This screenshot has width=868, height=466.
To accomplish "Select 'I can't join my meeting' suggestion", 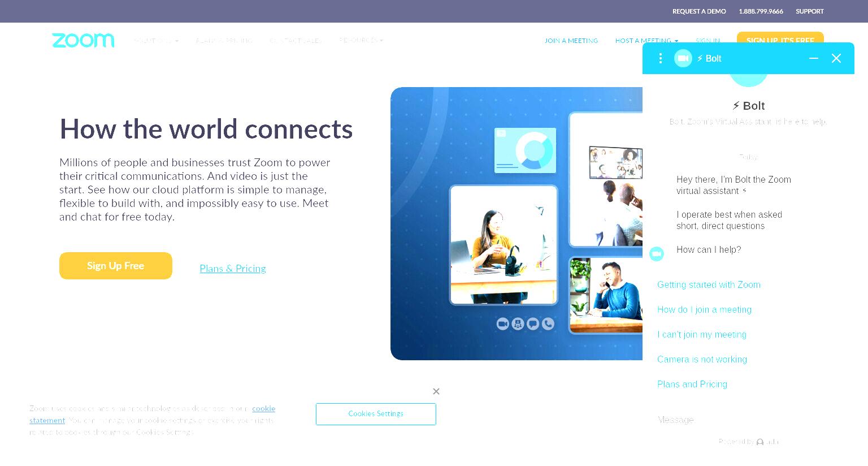I will (x=702, y=335).
